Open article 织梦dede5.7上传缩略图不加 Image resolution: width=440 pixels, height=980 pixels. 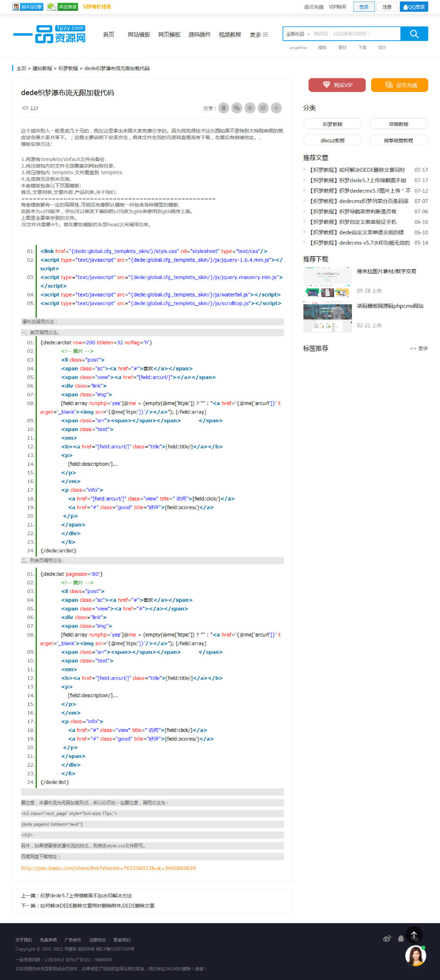point(357,181)
